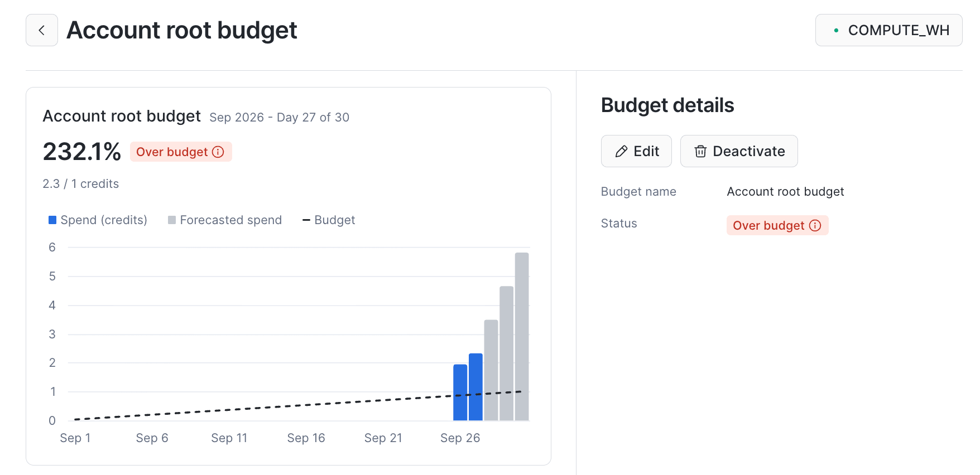Click the 'Sep 16' axis label
This screenshot has height=475, width=980.
coord(306,438)
